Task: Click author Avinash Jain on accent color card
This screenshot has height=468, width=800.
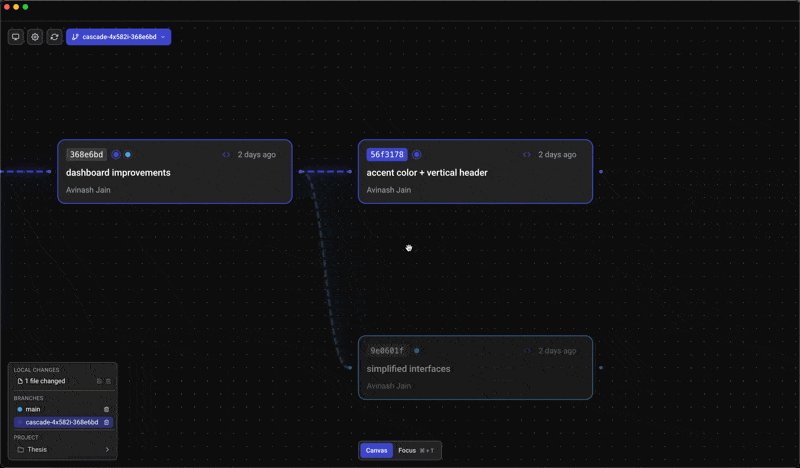Action: (x=389, y=190)
